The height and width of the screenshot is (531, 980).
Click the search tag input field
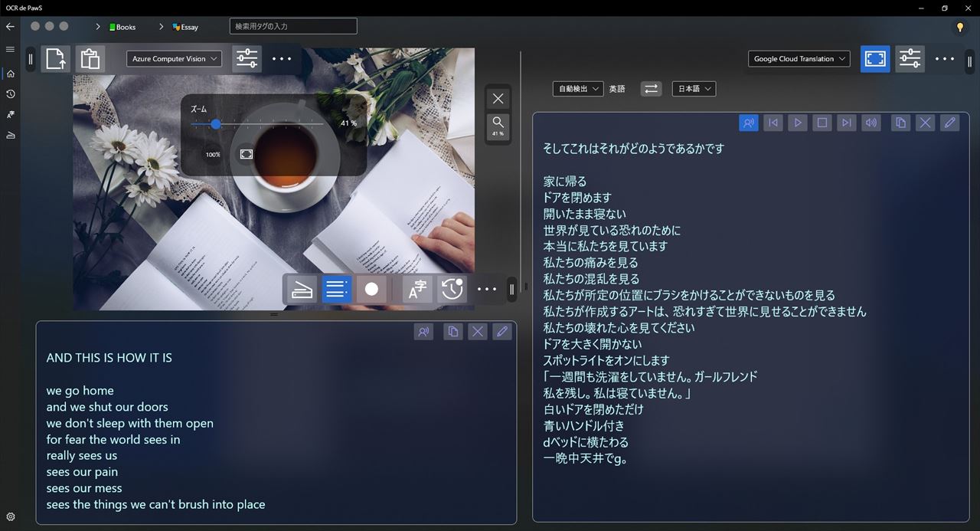point(293,26)
